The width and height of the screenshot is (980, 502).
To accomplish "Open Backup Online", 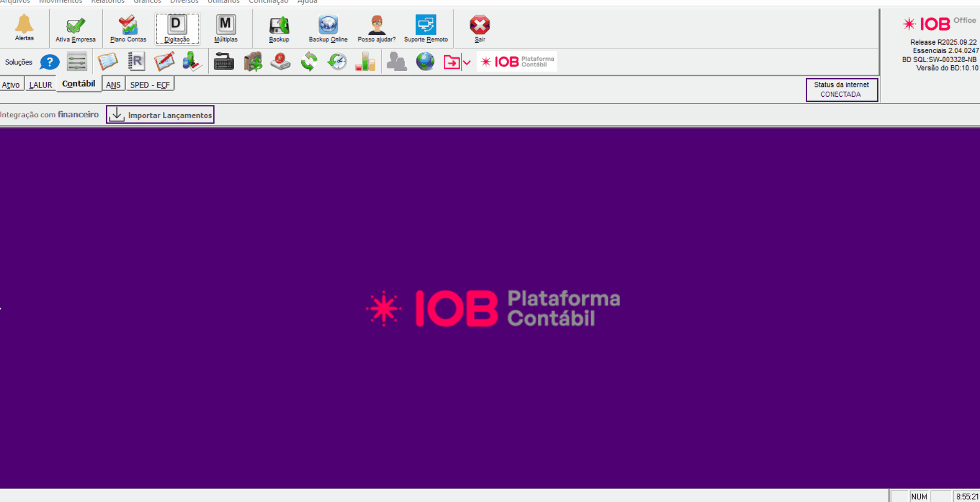I will pos(328,29).
